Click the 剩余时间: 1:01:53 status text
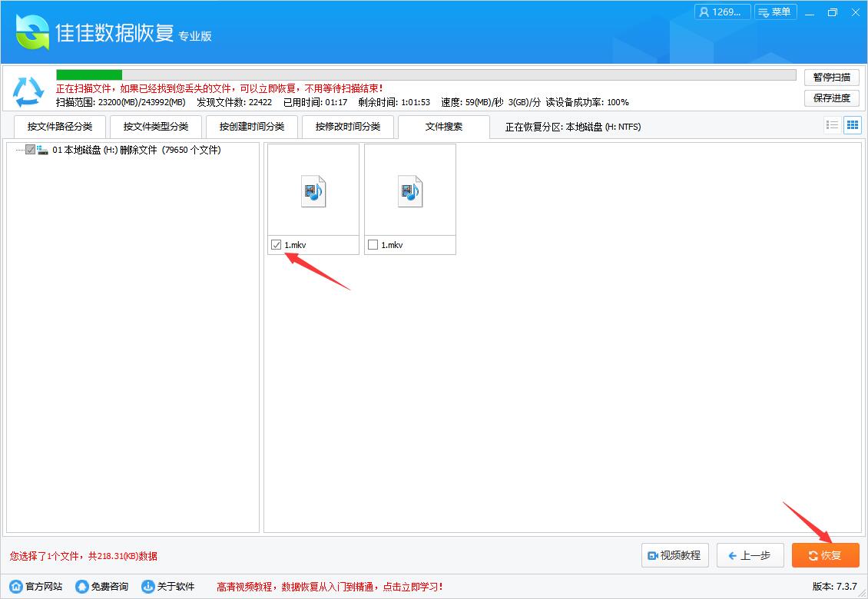868x599 pixels. [x=394, y=102]
